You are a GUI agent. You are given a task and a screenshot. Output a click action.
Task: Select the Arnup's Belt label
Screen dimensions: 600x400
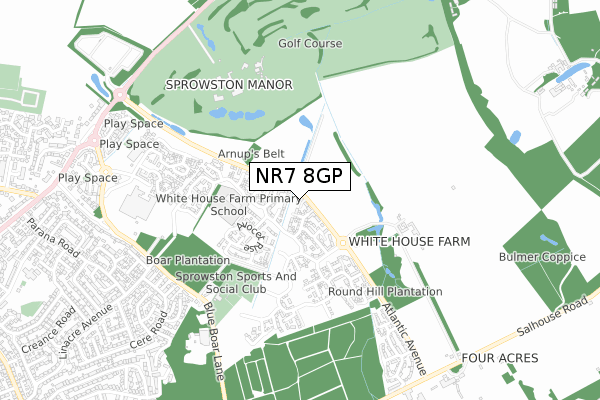tap(251, 154)
